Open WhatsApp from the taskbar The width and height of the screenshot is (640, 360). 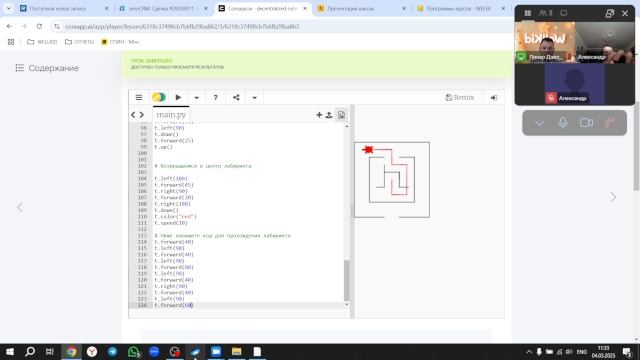tap(133, 352)
